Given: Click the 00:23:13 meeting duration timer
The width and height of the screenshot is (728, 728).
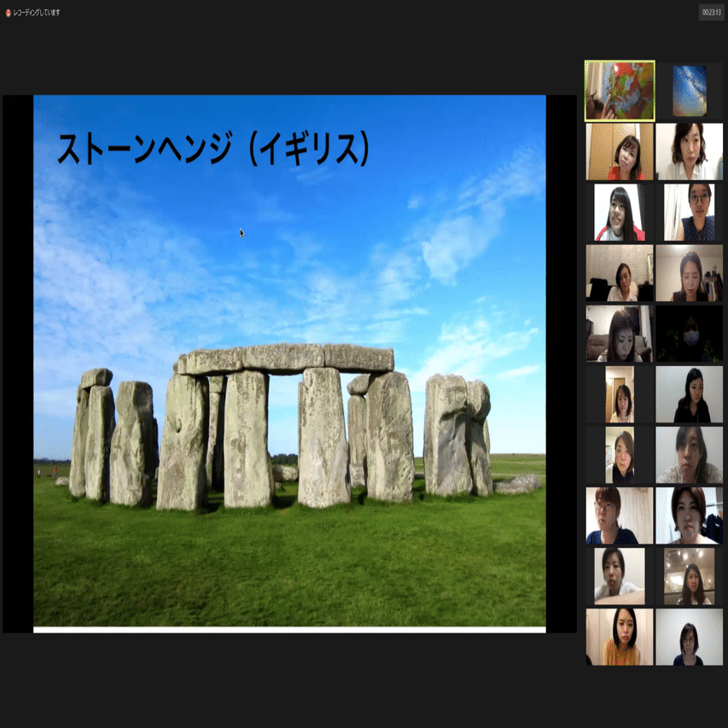Looking at the screenshot, I should pos(711,13).
